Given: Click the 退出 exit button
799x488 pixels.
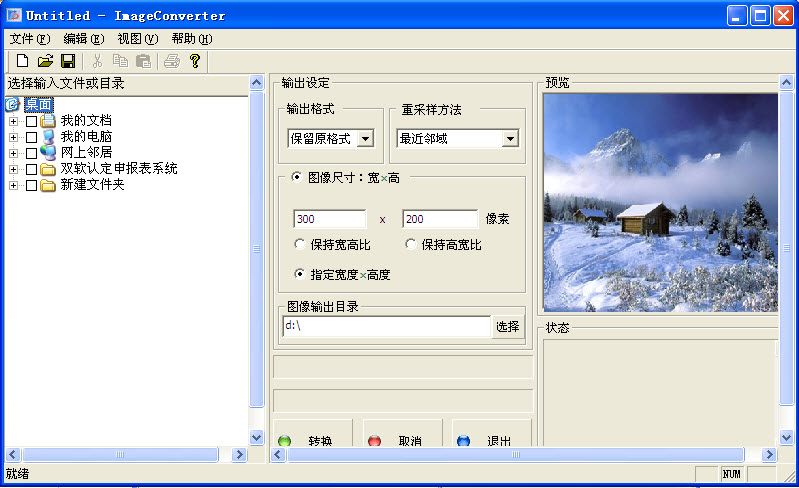Looking at the screenshot, I should click(x=492, y=434).
